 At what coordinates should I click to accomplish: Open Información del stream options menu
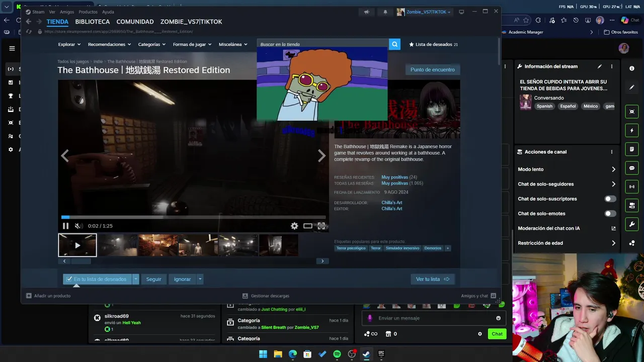click(x=612, y=66)
